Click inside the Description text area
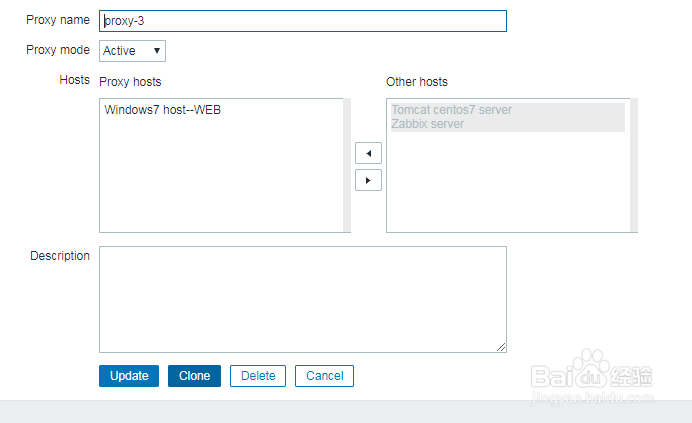 click(302, 298)
